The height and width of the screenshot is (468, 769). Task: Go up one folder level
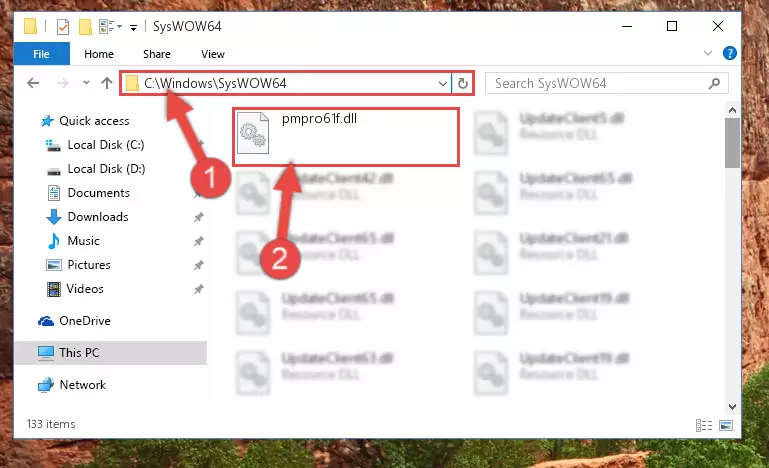coord(106,83)
